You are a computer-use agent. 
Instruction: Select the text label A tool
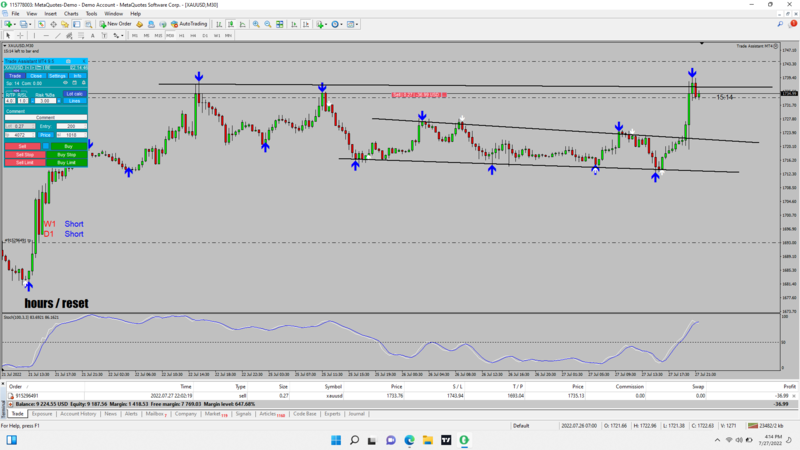point(92,36)
